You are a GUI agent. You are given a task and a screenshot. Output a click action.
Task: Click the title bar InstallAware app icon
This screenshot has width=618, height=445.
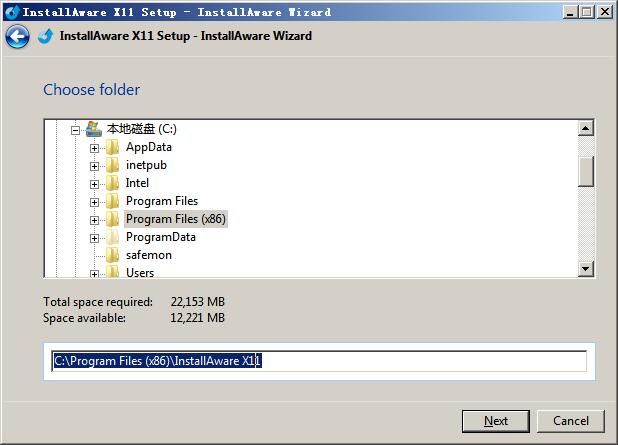(12, 12)
